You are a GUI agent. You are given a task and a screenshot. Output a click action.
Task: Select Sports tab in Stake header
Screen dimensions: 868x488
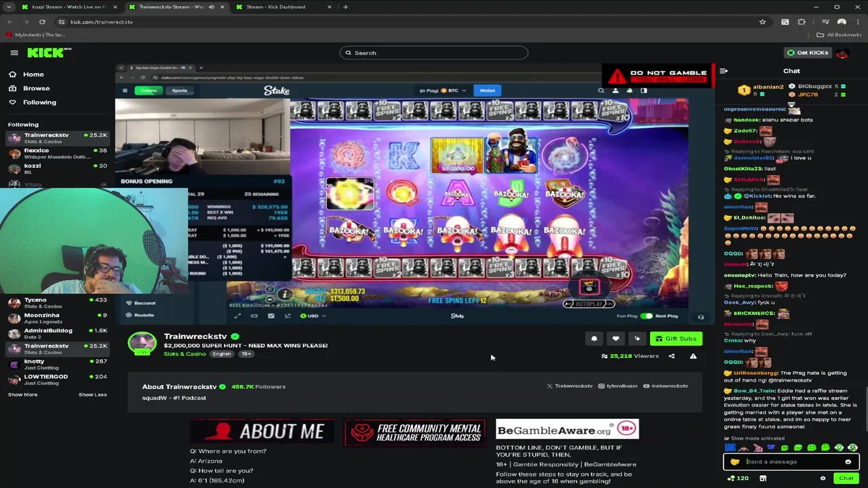point(179,90)
